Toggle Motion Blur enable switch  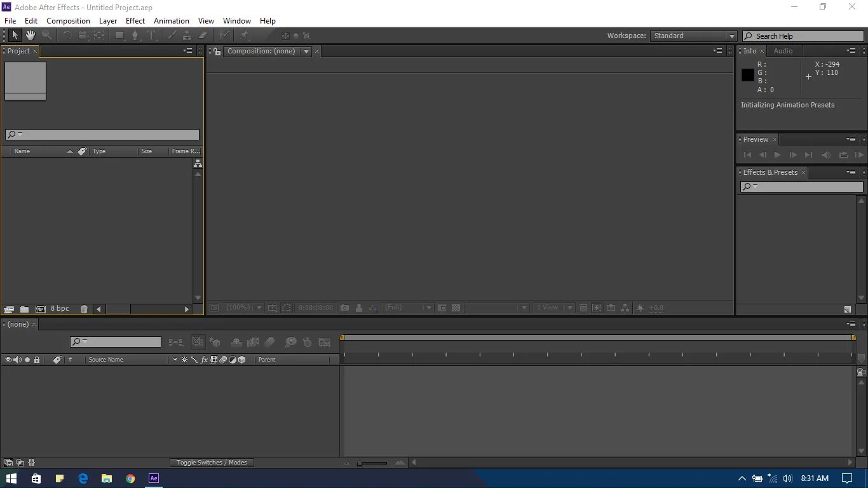(269, 342)
